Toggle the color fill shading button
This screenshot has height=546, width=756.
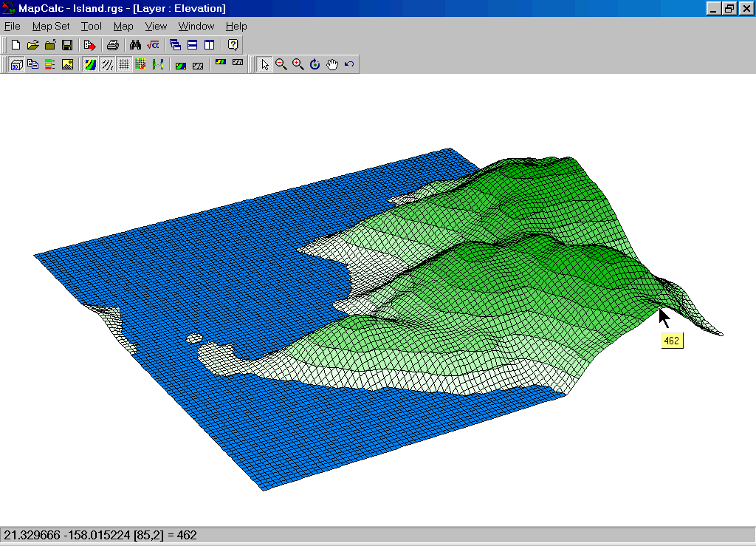(x=89, y=64)
